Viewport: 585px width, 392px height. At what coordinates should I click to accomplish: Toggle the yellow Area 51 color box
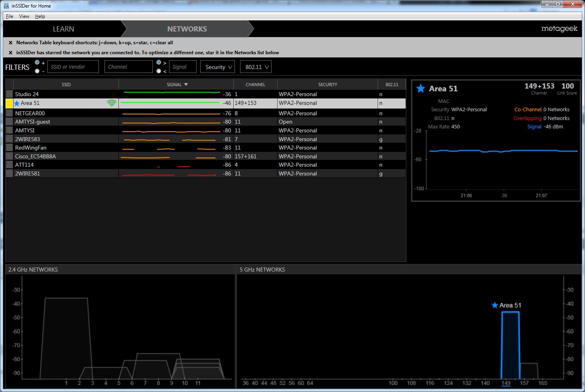coord(9,103)
